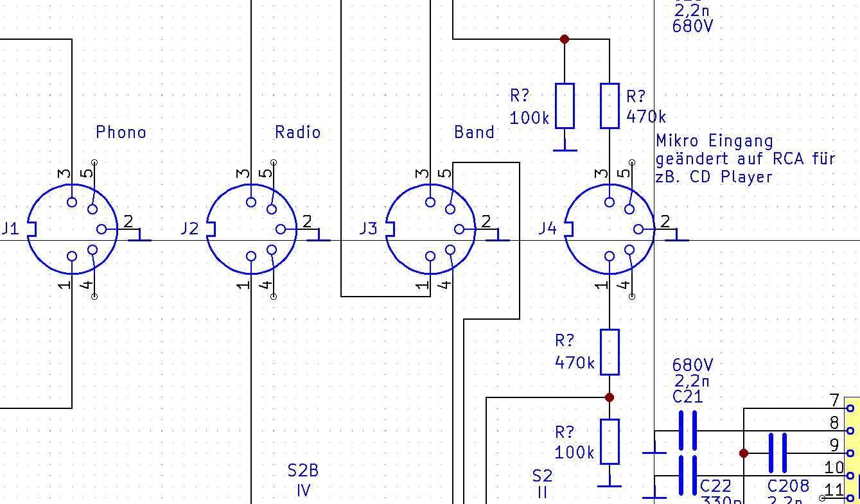Select the 100k resistor above the Band connector
Image resolution: width=860 pixels, height=504 pixels.
click(565, 105)
